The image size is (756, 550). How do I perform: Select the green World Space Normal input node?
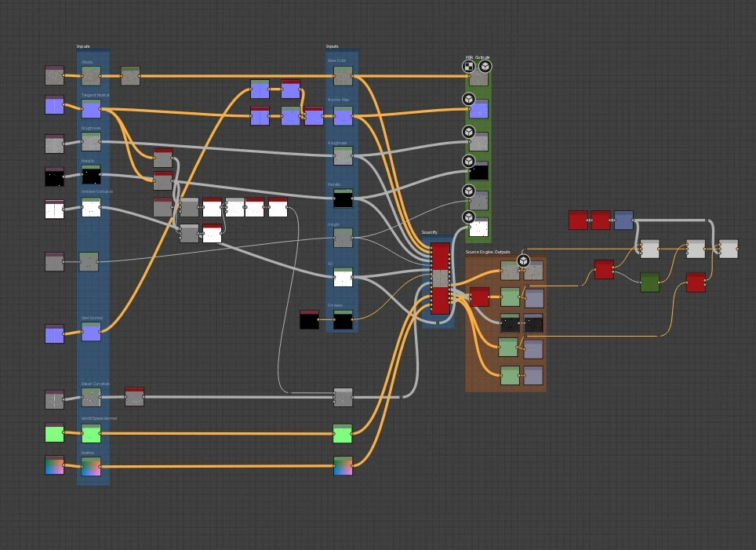(90, 434)
